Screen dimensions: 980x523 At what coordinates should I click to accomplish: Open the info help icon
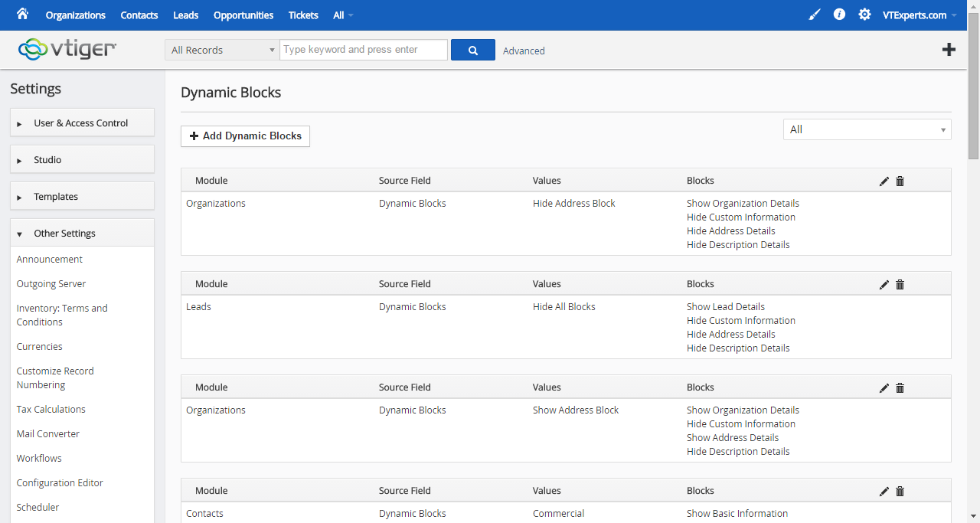coord(839,15)
